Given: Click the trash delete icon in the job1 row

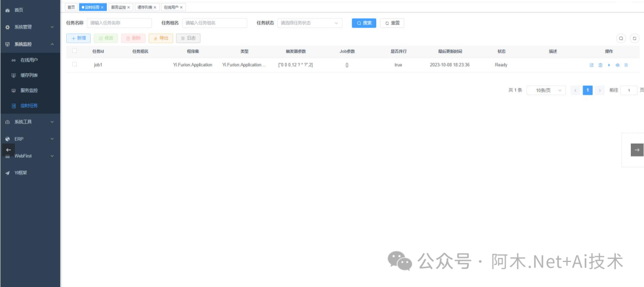Looking at the screenshot, I should coord(600,65).
